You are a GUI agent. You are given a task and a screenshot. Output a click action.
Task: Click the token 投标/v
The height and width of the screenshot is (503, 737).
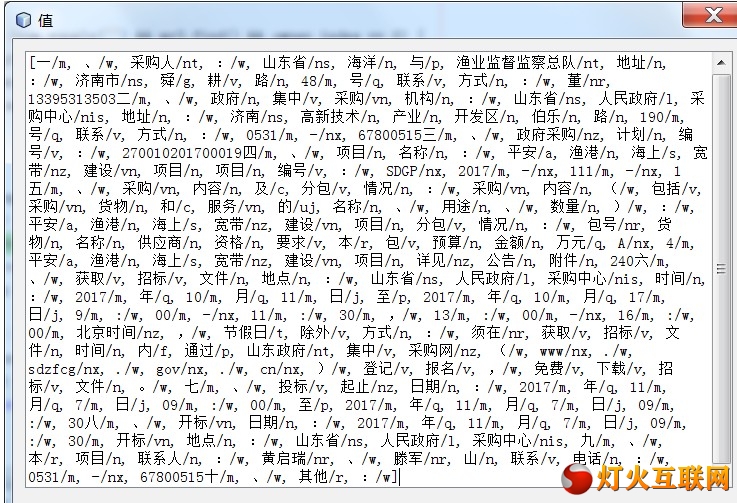[x=303, y=387]
